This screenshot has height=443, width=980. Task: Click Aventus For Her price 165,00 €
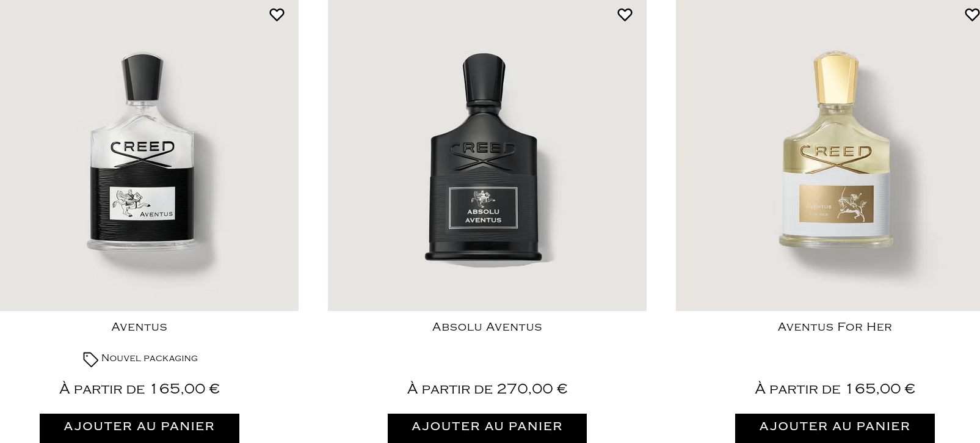pos(835,389)
